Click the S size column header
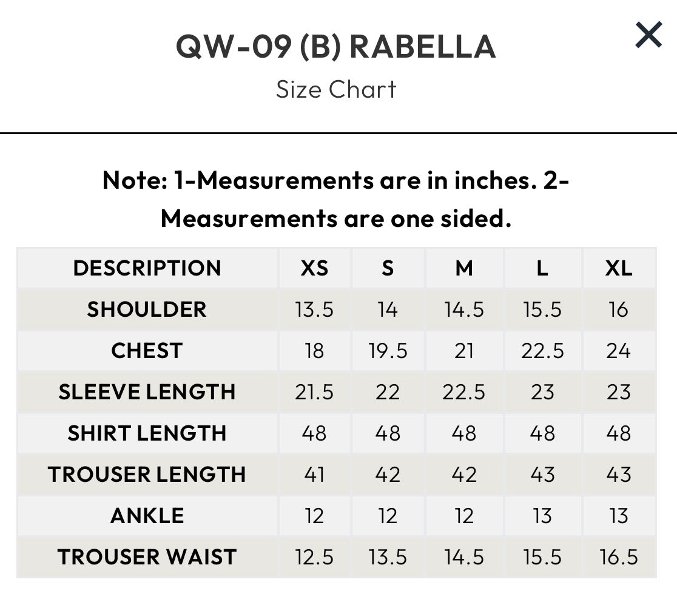This screenshot has height=616, width=677. point(388,268)
